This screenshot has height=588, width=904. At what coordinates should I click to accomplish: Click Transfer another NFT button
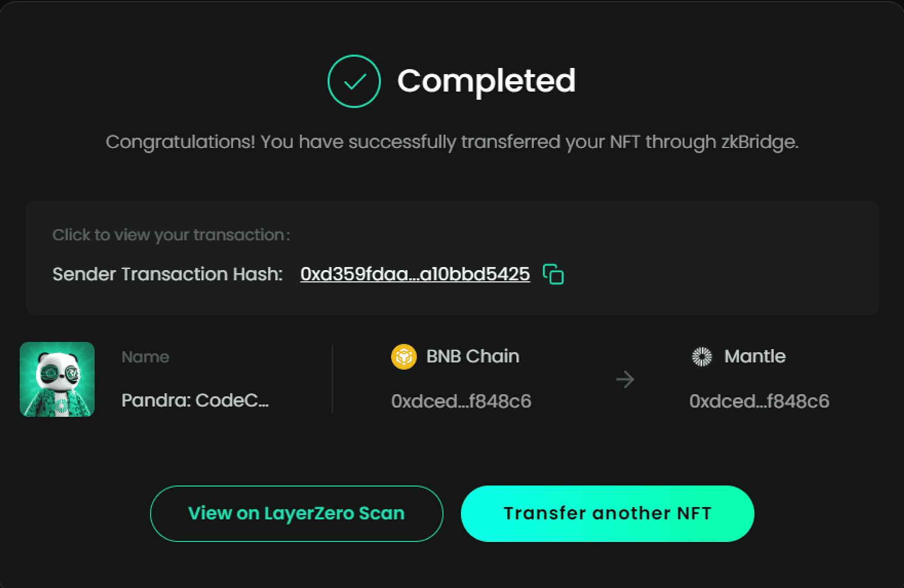607,513
